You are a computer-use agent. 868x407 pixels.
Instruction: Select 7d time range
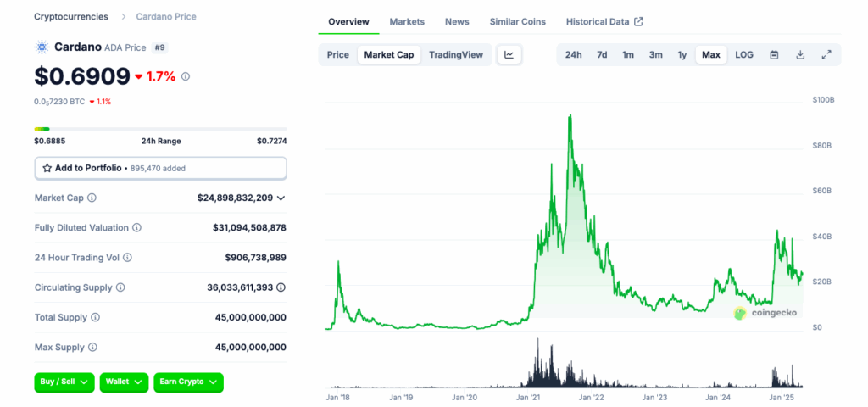coord(602,55)
